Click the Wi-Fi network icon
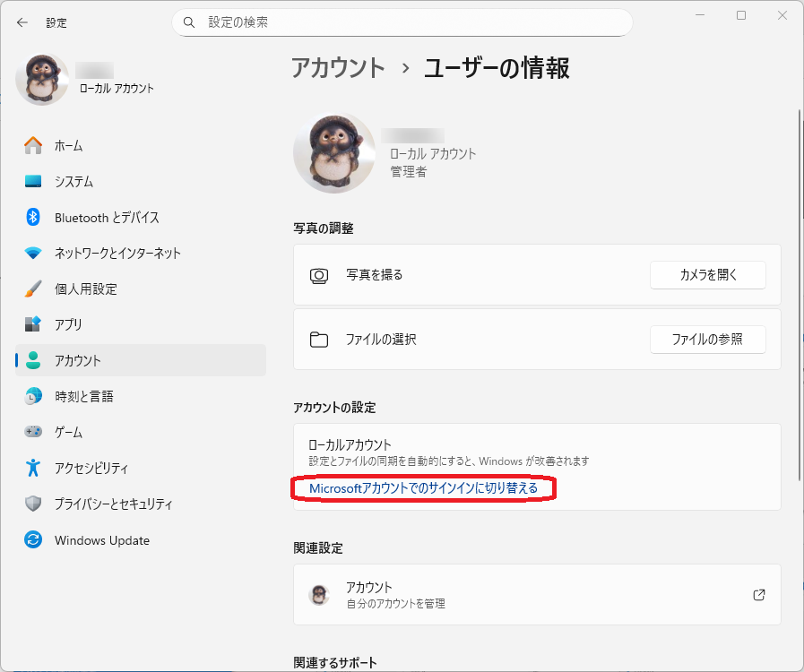The image size is (804, 672). [33, 254]
